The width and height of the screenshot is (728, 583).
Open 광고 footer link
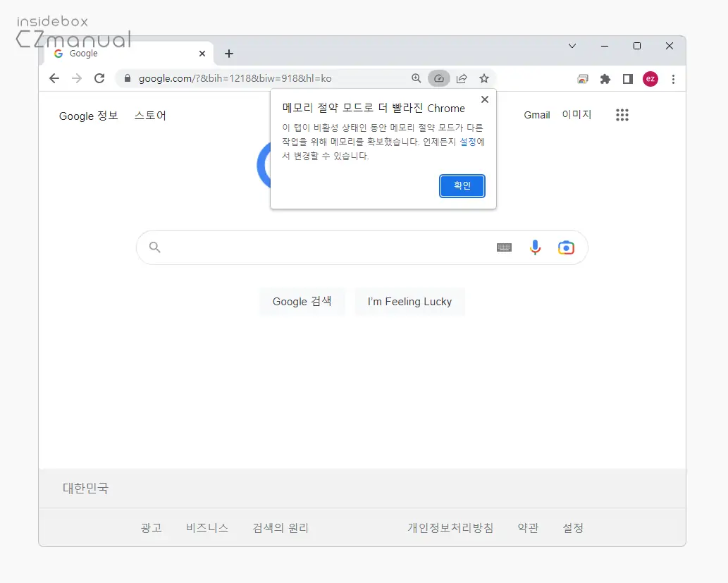click(x=152, y=528)
